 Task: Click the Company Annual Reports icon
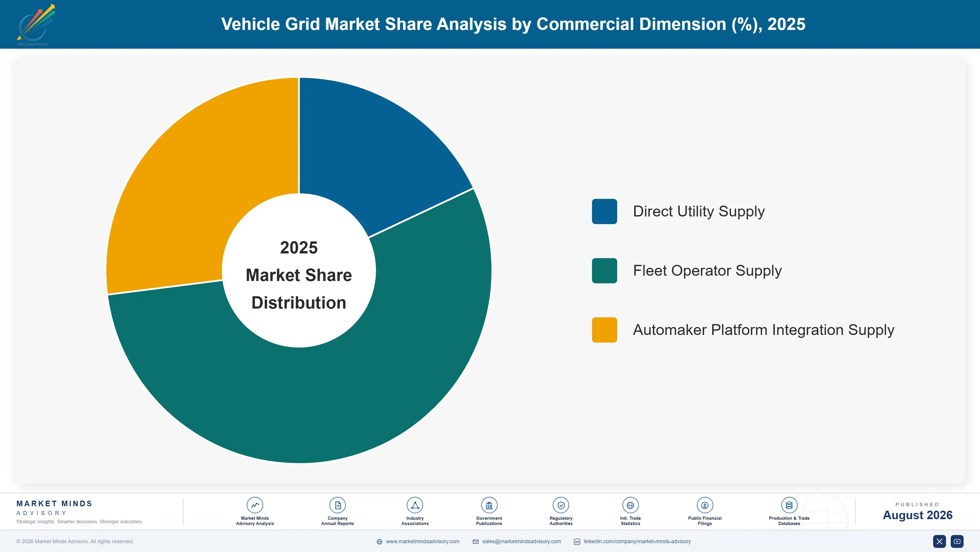(337, 505)
